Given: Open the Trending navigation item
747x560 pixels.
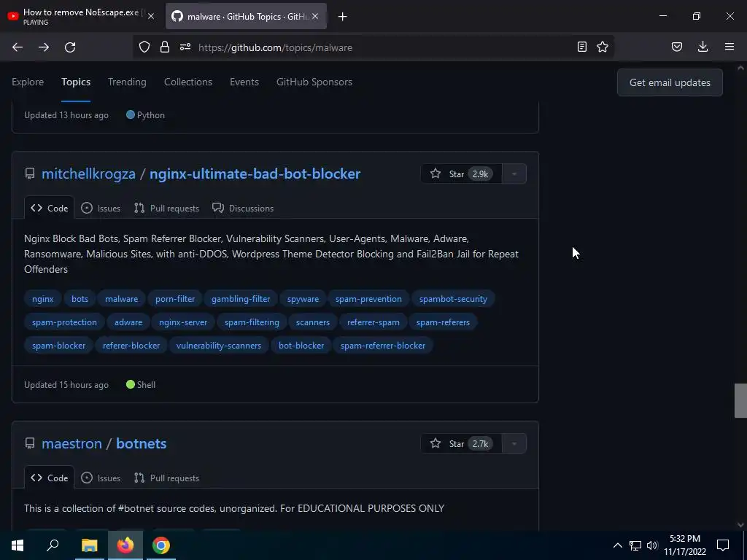Looking at the screenshot, I should (x=127, y=82).
